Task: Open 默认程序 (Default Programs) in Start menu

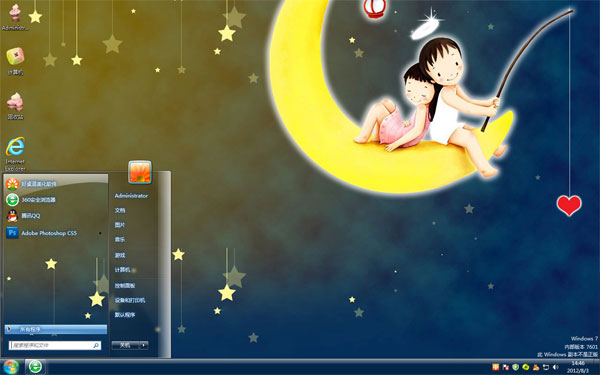Action: pyautogui.click(x=125, y=315)
